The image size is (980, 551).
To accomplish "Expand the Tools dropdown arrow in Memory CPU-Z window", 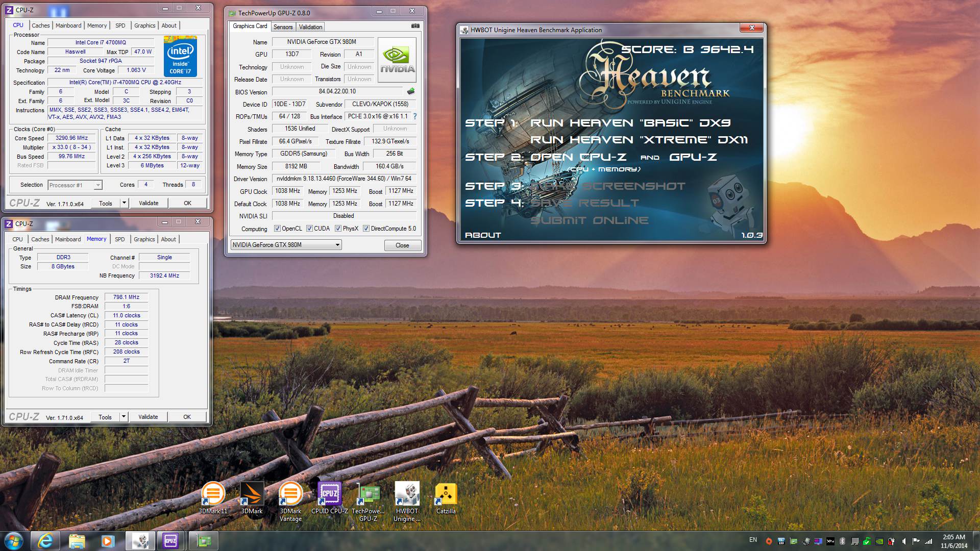I will click(123, 417).
